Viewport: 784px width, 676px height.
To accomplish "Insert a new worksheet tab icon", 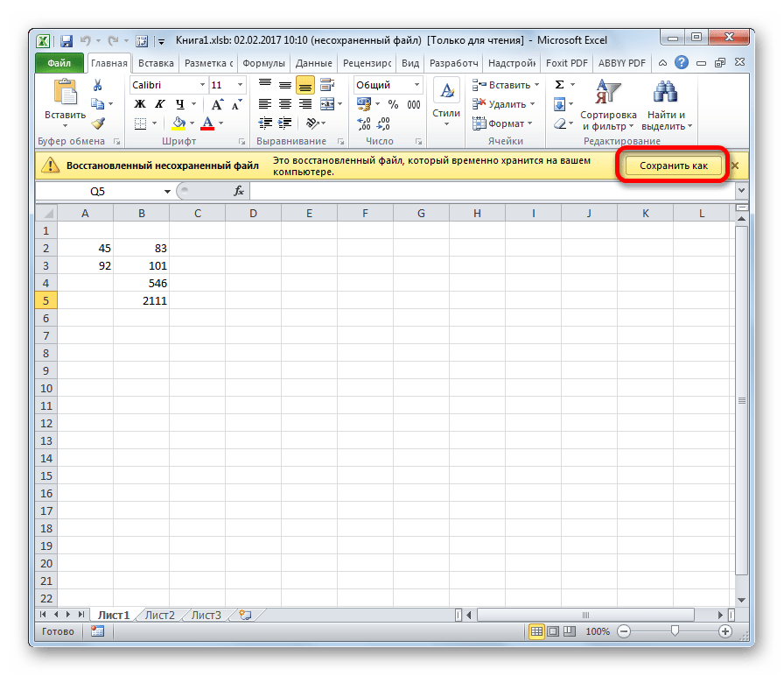I will click(x=245, y=615).
